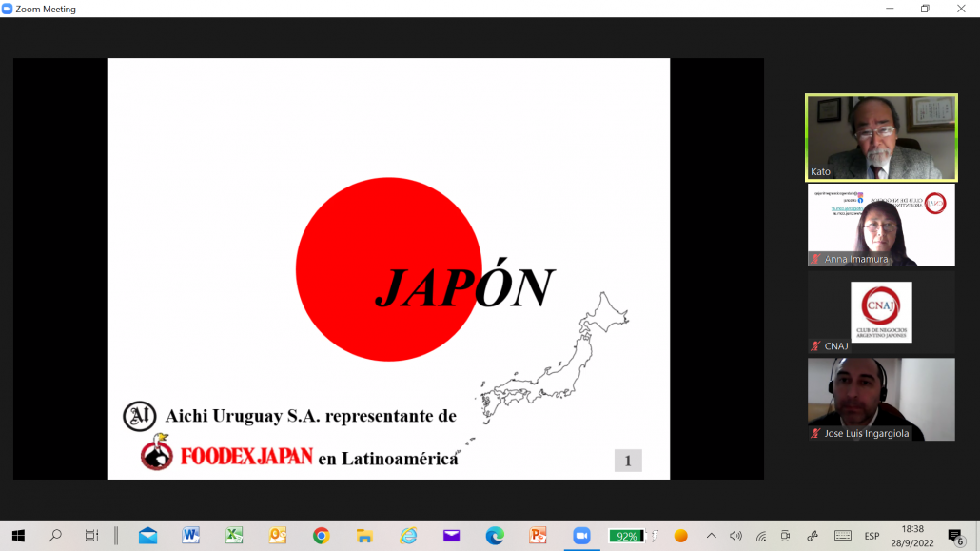Open the purple envelope mail app
The image size is (980, 551).
(451, 536)
